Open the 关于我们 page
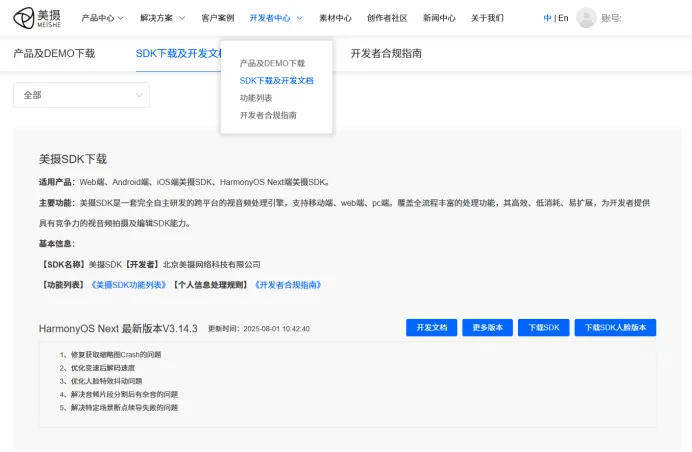 487,18
